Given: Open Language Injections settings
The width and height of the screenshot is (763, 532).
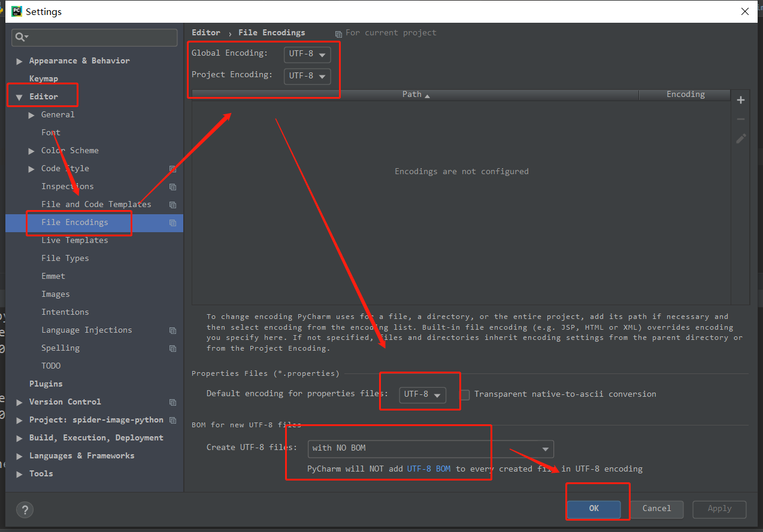Looking at the screenshot, I should pos(87,330).
